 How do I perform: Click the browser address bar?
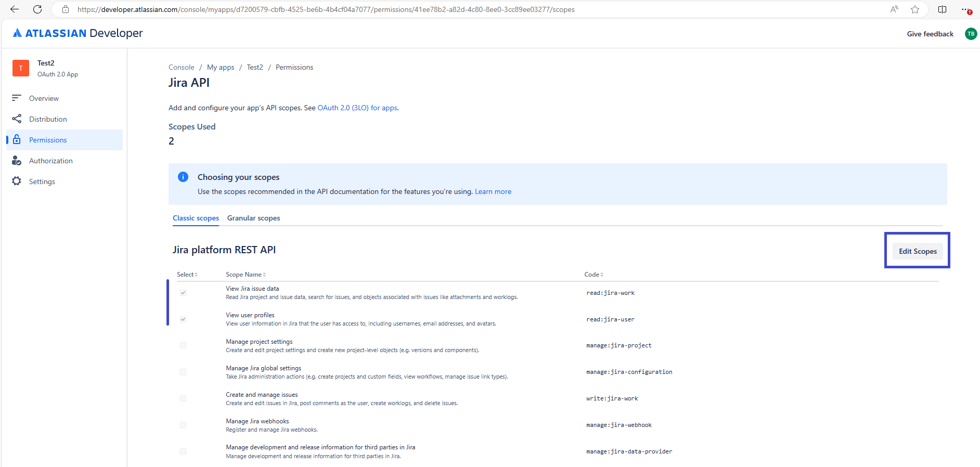[x=468, y=9]
